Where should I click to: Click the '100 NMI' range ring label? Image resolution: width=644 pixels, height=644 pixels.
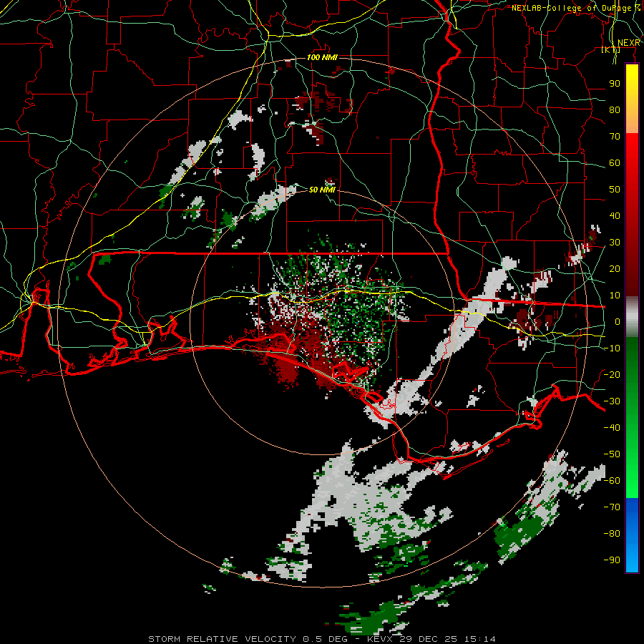[x=322, y=57]
